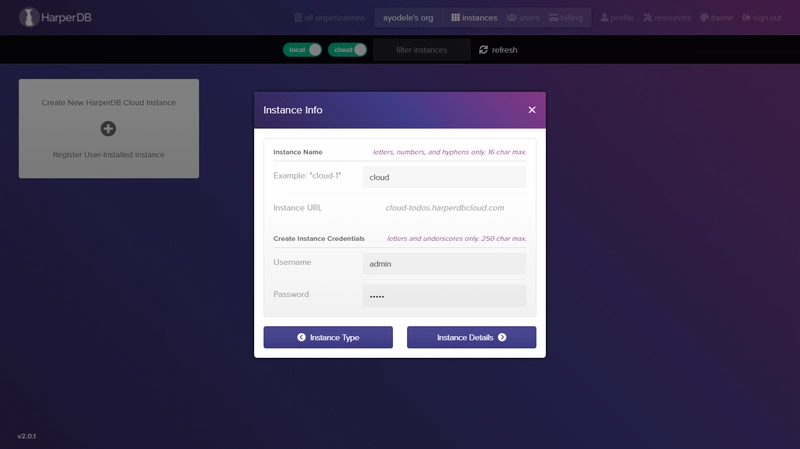The image size is (800, 449).
Task: Select ayodele's org tab
Action: click(x=408, y=18)
